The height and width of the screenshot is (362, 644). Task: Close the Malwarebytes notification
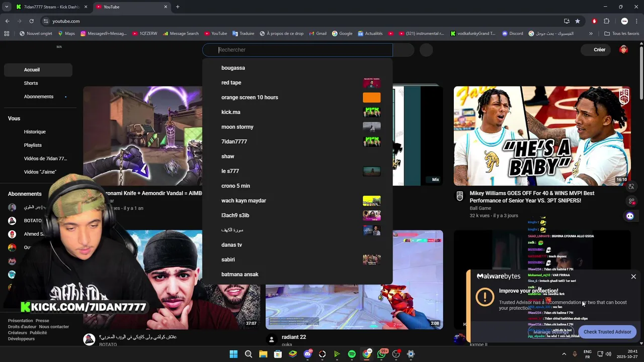point(633,277)
